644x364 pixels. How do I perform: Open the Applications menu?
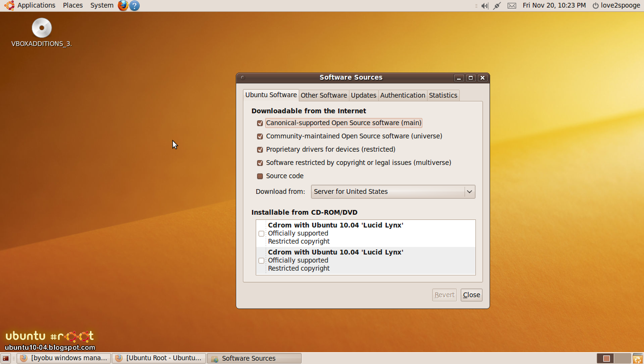tap(36, 5)
